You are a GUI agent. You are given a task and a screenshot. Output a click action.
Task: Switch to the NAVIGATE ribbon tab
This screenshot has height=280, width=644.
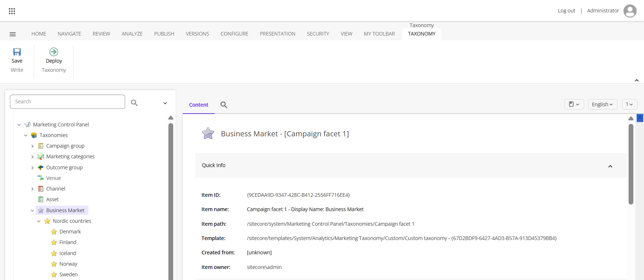pos(69,34)
